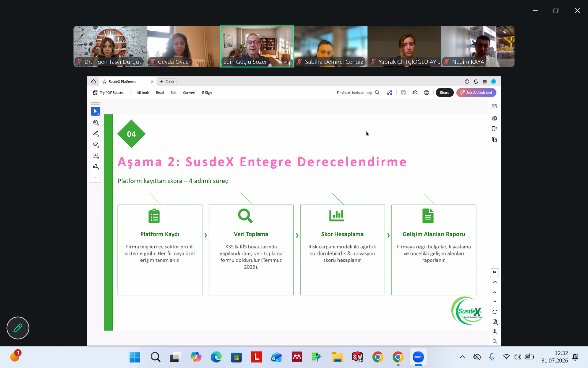
Task: Open the bookmarks side panel
Action: point(494,129)
